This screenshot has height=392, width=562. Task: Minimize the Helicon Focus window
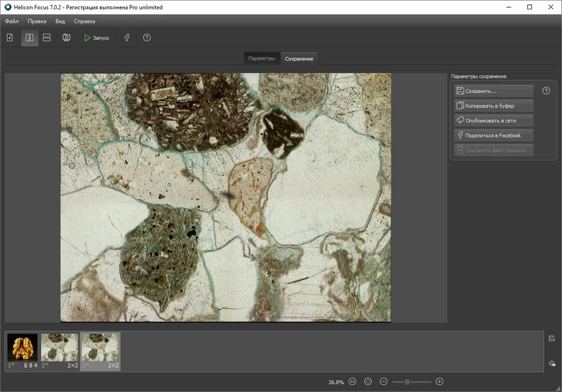(509, 7)
